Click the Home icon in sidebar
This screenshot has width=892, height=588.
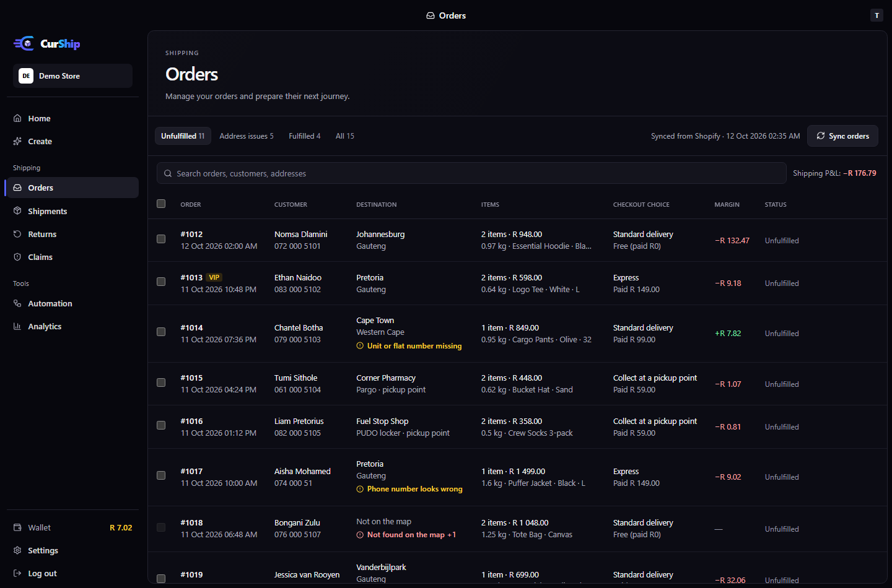(x=17, y=118)
